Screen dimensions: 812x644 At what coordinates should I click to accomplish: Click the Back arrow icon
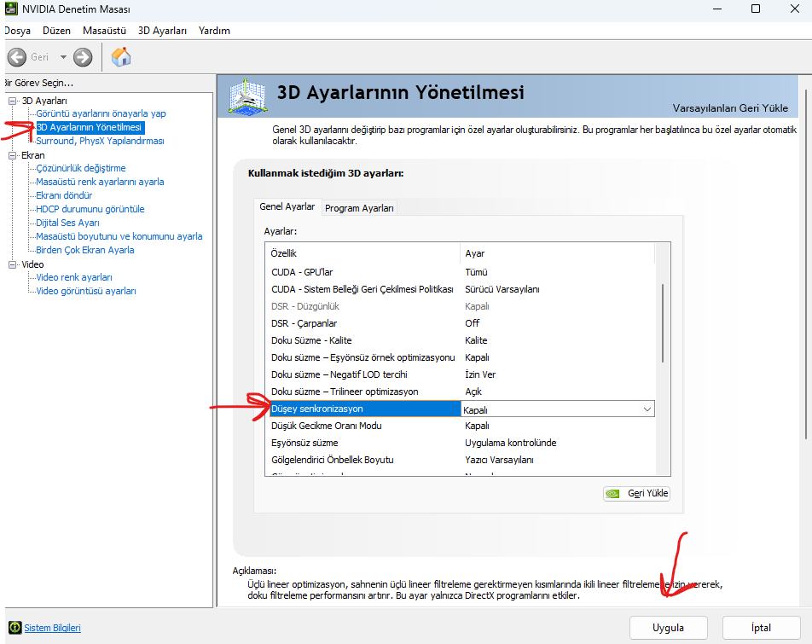(16, 57)
